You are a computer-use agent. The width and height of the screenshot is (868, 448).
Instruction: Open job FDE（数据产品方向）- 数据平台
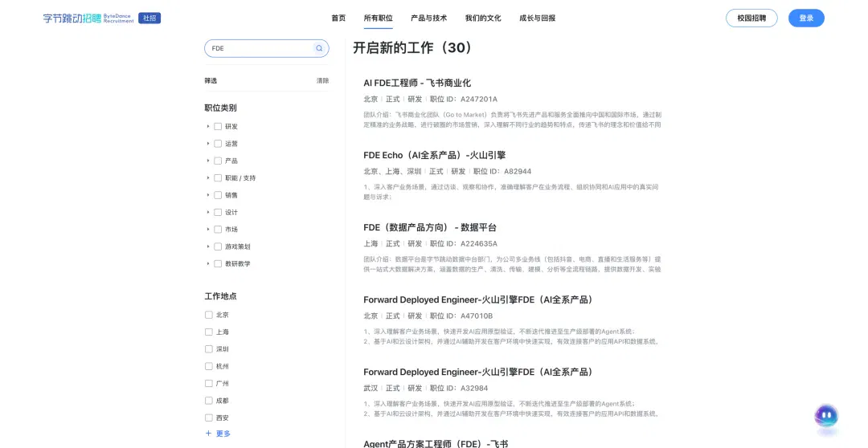click(x=430, y=227)
